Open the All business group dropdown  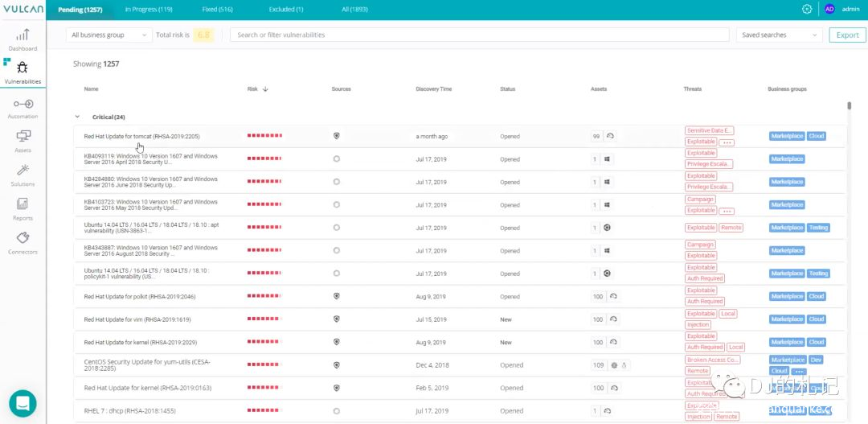point(108,35)
